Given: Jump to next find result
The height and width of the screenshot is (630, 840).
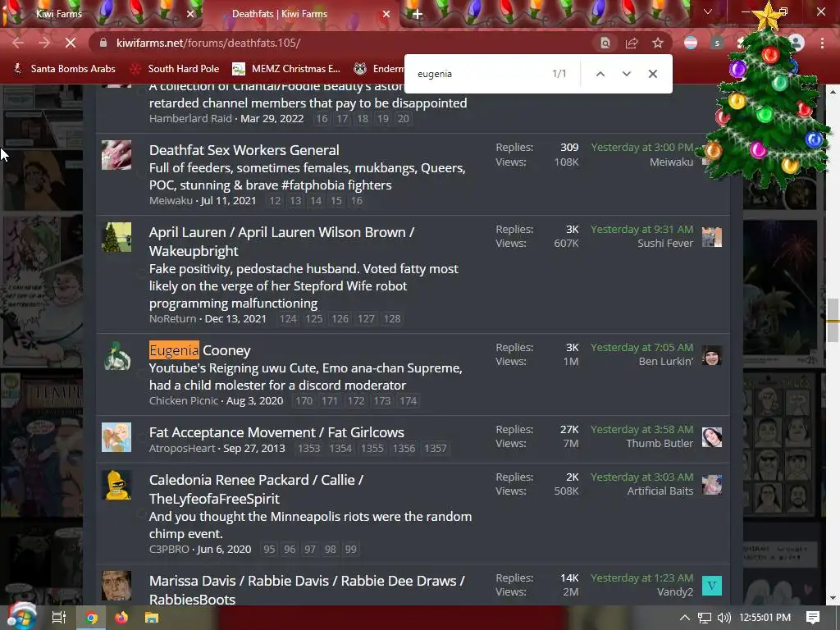Looking at the screenshot, I should (x=626, y=74).
